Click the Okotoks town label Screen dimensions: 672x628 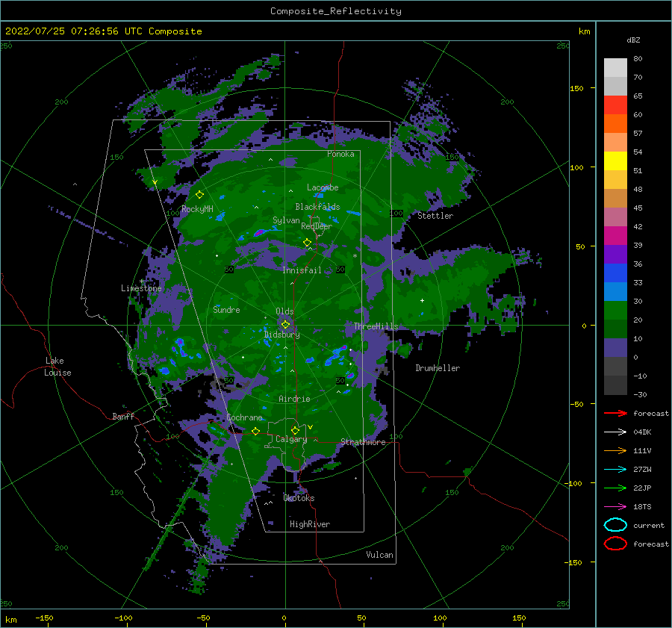[x=299, y=498]
